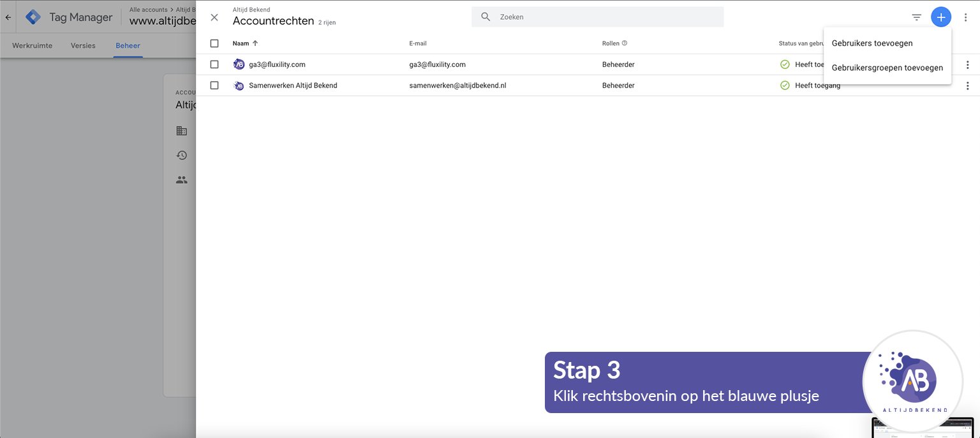Image resolution: width=980 pixels, height=438 pixels.
Task: Select Gebruikersgroepen toevoegen from the menu
Action: (887, 68)
